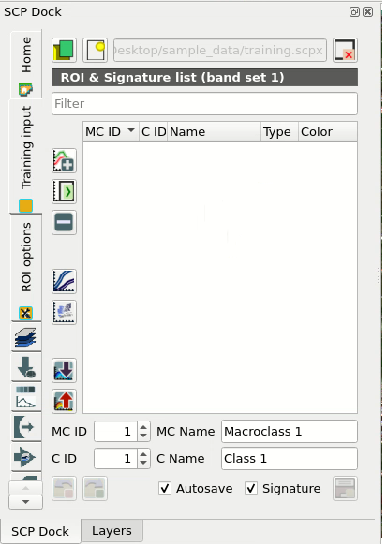
Task: Click the Filter input field
Action: coord(205,103)
